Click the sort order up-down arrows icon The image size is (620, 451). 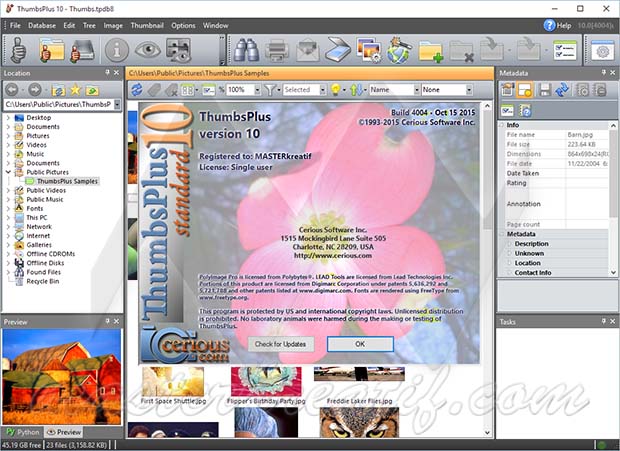coord(356,90)
